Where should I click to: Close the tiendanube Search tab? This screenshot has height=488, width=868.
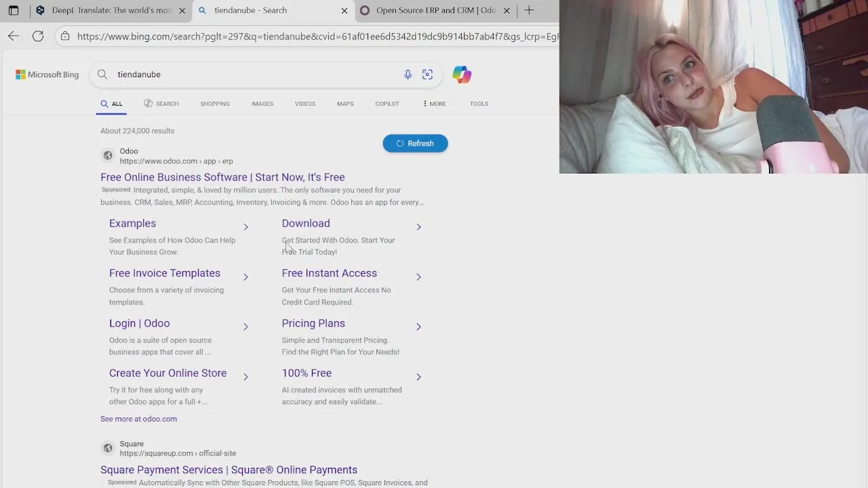(344, 10)
